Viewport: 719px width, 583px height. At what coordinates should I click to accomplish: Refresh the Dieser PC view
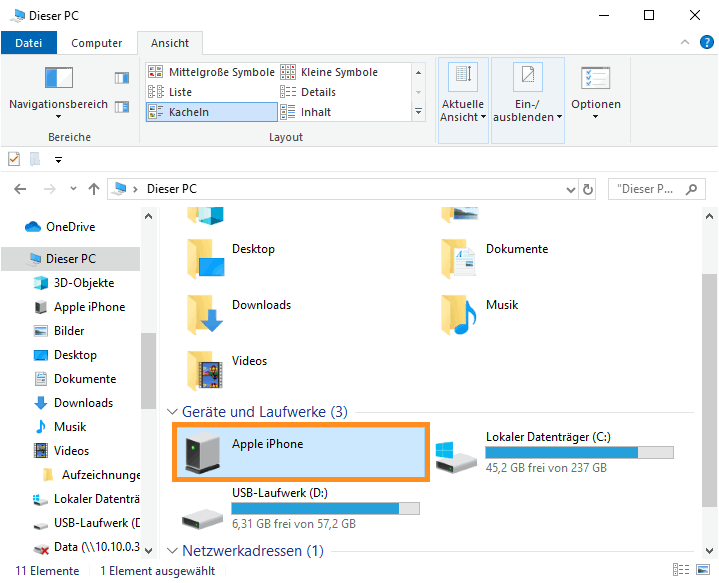588,189
